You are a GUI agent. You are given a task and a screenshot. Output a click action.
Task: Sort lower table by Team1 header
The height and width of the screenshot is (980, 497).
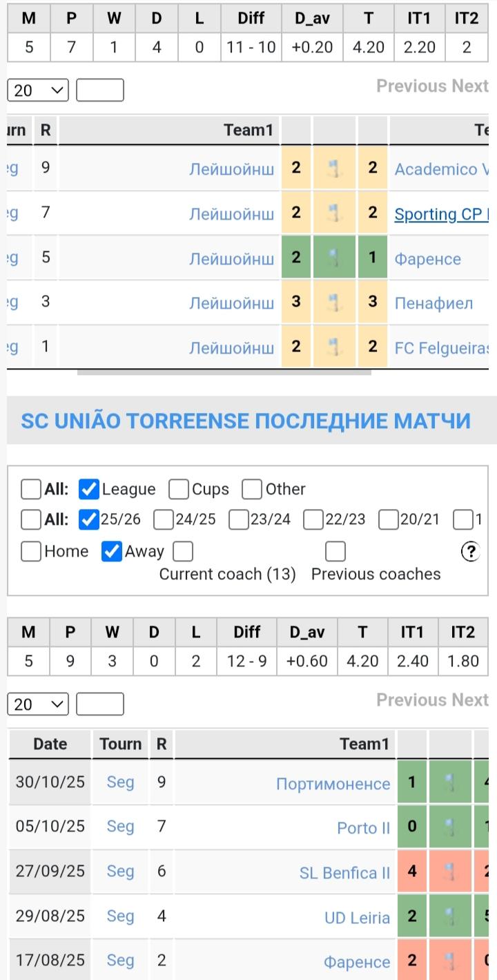(x=364, y=744)
